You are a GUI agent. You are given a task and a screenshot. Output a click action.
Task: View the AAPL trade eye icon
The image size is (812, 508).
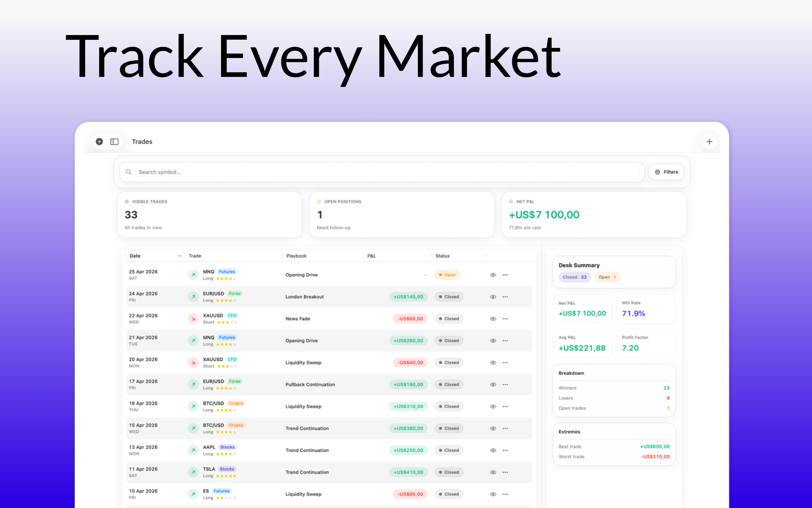tap(493, 450)
